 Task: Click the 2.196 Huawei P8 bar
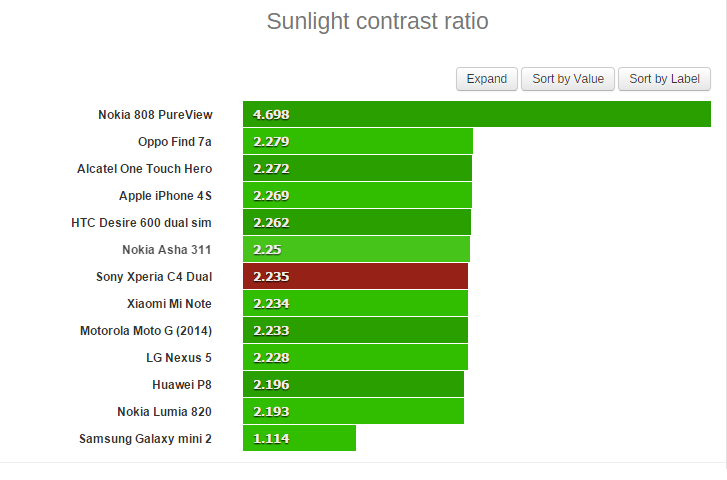(353, 384)
